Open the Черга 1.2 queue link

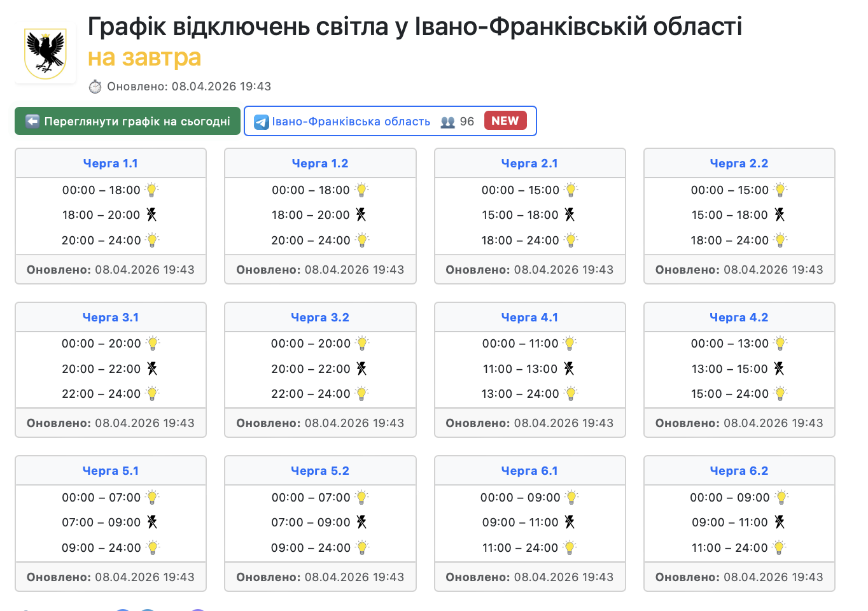320,164
